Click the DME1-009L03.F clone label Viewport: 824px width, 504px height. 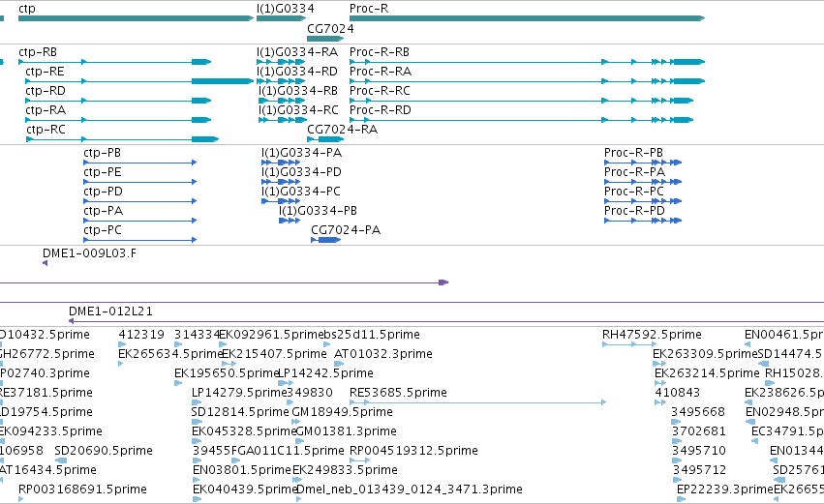tap(89, 253)
